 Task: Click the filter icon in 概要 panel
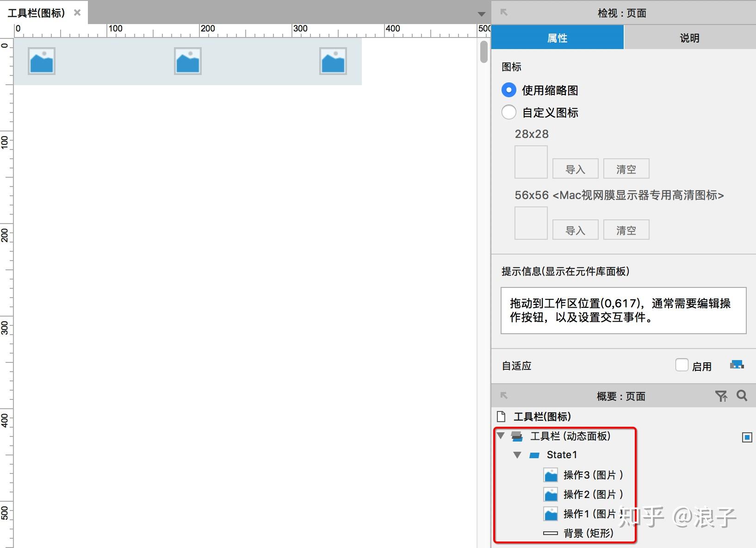tap(721, 396)
